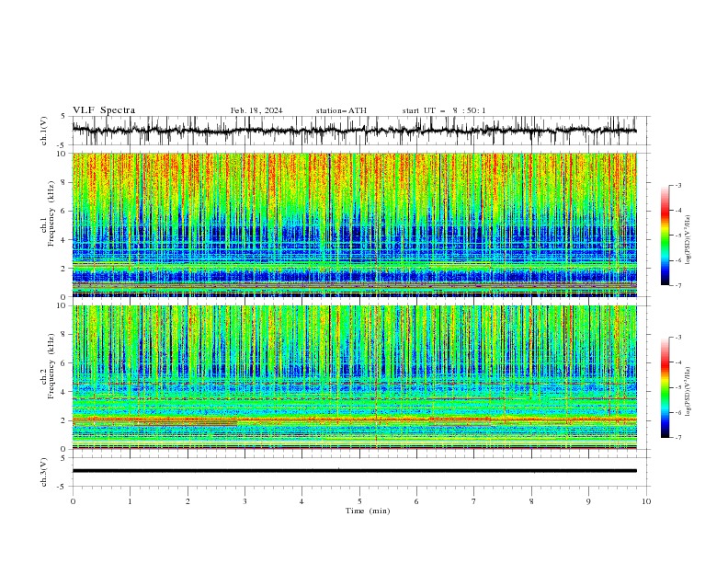
Task: Click the '1' tick on the Time axis
Action: click(x=130, y=501)
